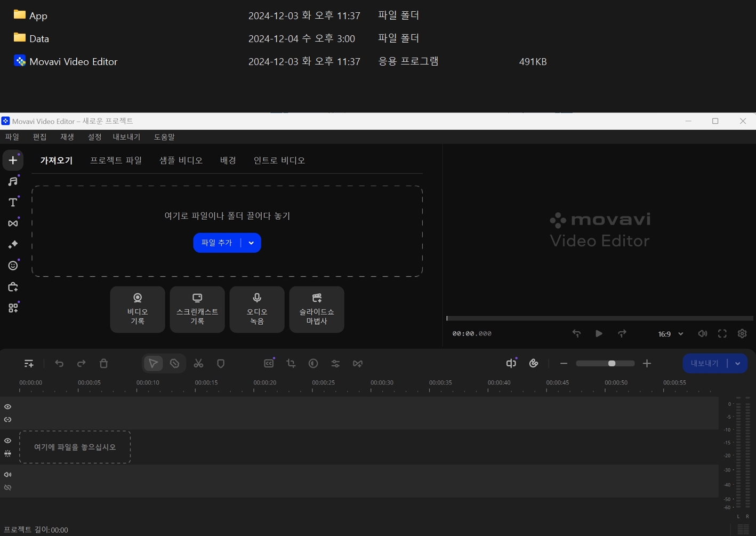Open the 도움말 menu

[x=164, y=137]
